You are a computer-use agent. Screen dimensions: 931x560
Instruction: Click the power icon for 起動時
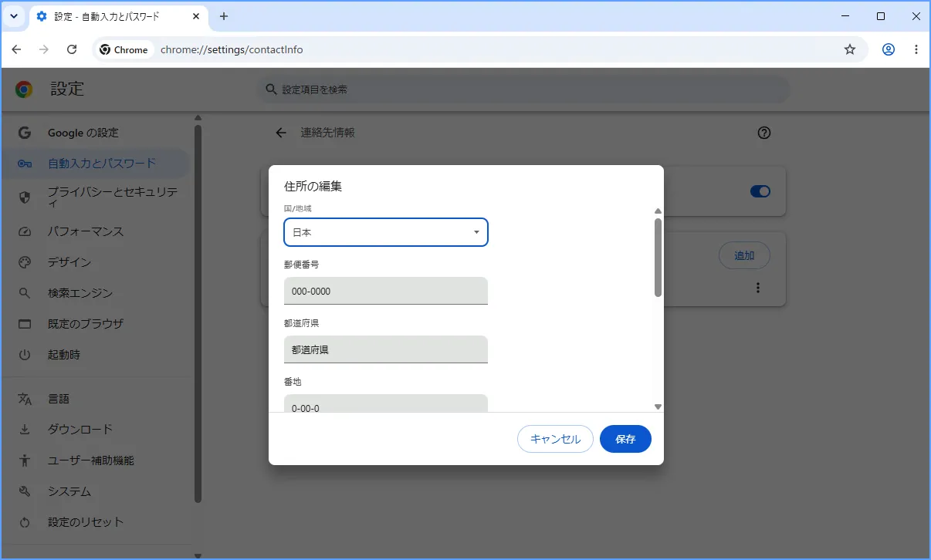25,355
